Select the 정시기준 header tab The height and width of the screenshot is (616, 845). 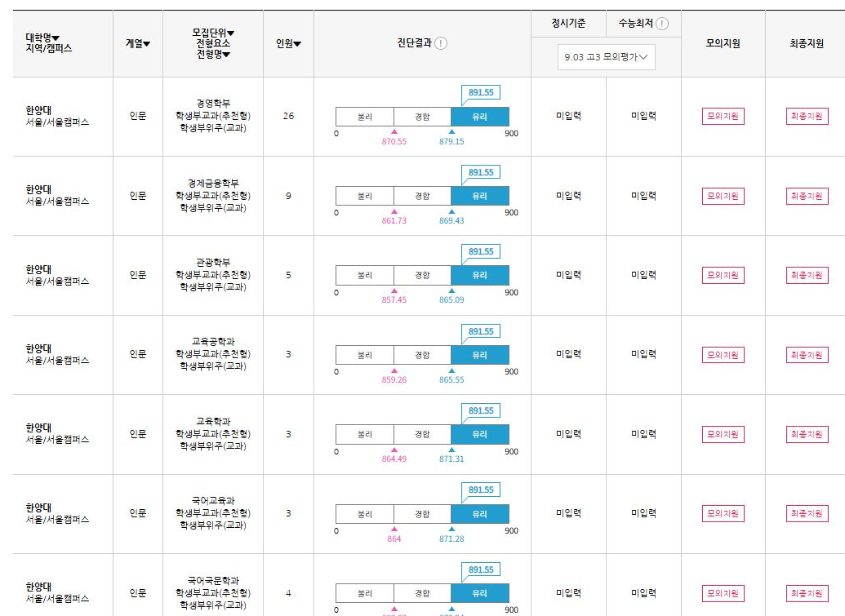[x=568, y=24]
